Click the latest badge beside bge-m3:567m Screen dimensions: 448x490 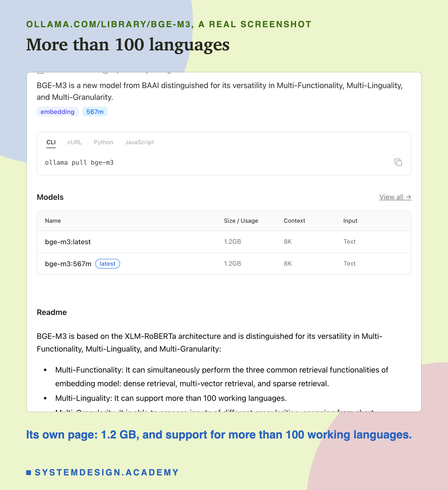[x=107, y=264]
